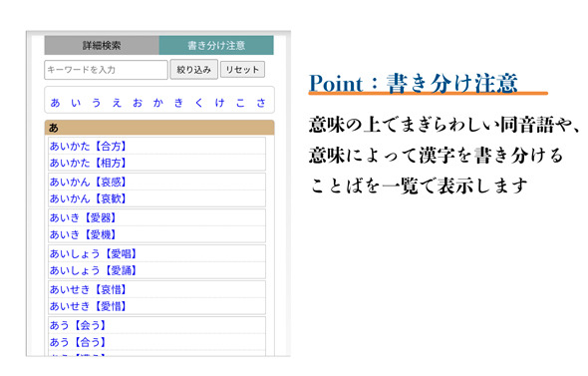Image resolution: width=588 pixels, height=376 pixels.
Task: Open the entry あいかた【合方】
Action: [88, 146]
